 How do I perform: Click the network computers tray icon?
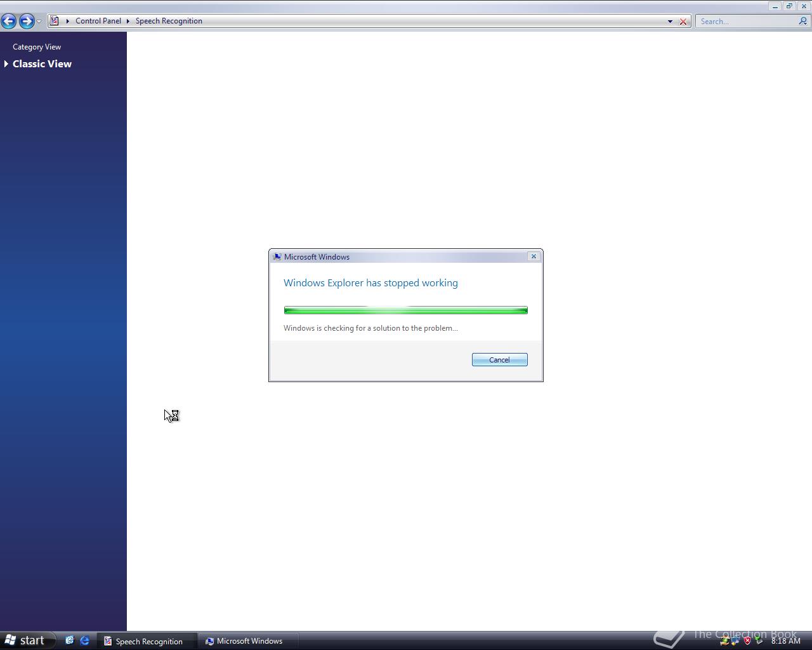(735, 641)
